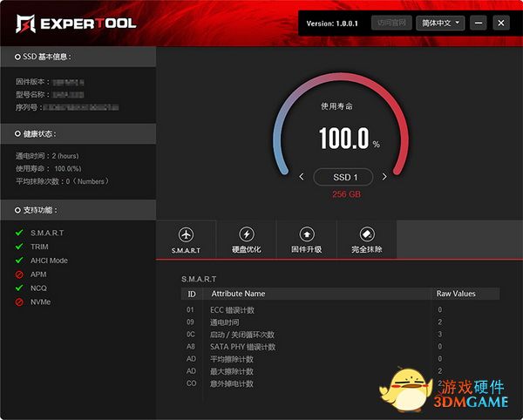
Task: Click the firmware upgrade arrow icon
Action: point(307,234)
